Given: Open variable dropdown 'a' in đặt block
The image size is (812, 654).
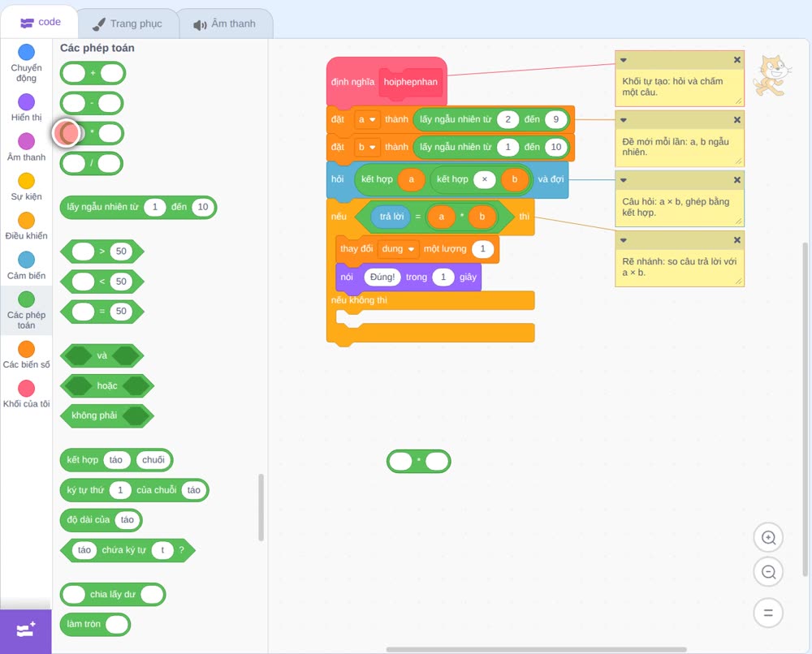Looking at the screenshot, I should pyautogui.click(x=367, y=119).
